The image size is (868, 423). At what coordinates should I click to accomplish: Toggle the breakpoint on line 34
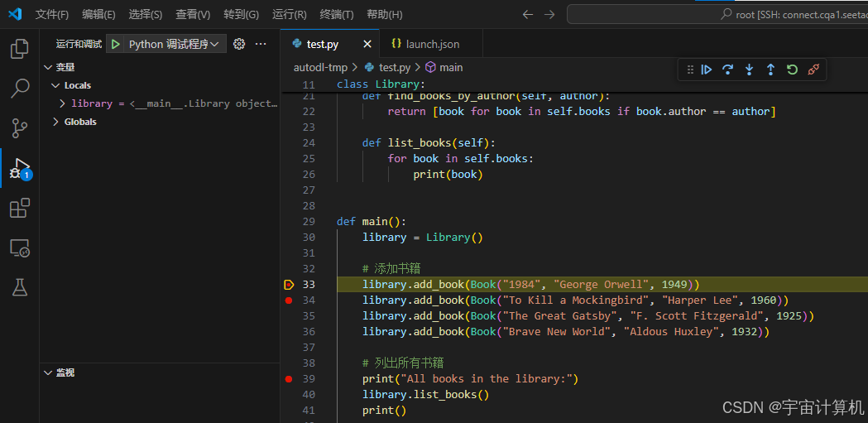click(288, 300)
